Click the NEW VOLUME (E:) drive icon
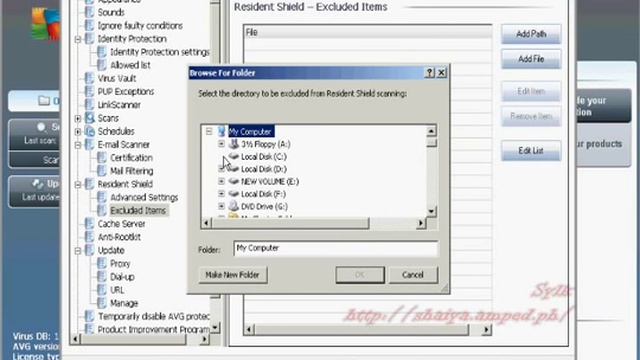Viewport: 640px width, 360px height. pos(233,181)
